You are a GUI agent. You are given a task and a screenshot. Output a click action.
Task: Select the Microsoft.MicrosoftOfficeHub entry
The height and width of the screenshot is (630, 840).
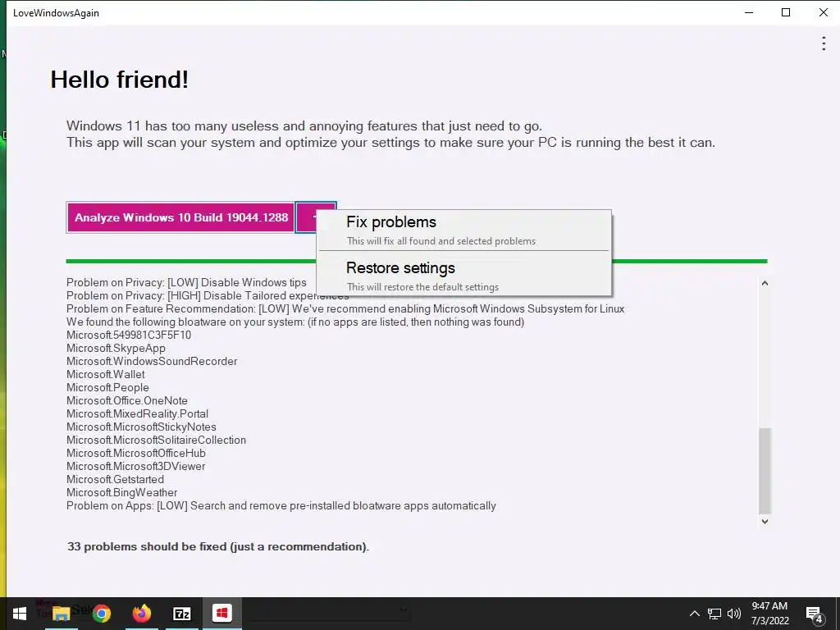(136, 453)
